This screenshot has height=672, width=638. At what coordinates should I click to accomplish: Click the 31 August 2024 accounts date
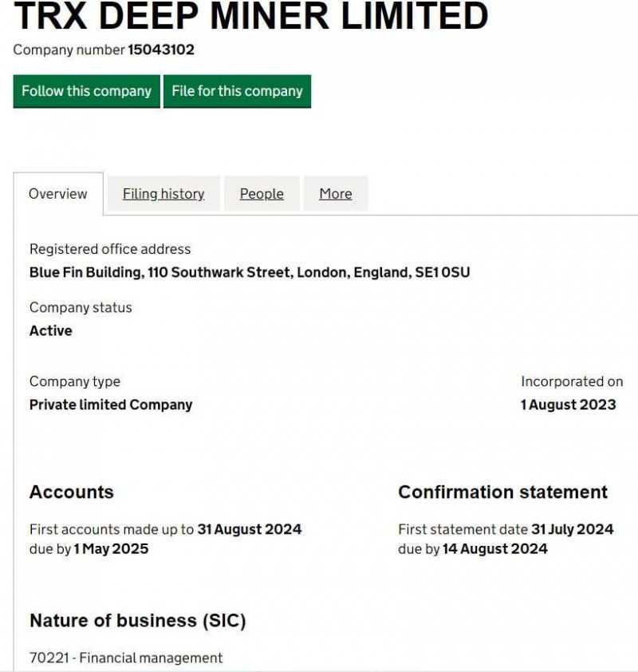click(x=250, y=529)
